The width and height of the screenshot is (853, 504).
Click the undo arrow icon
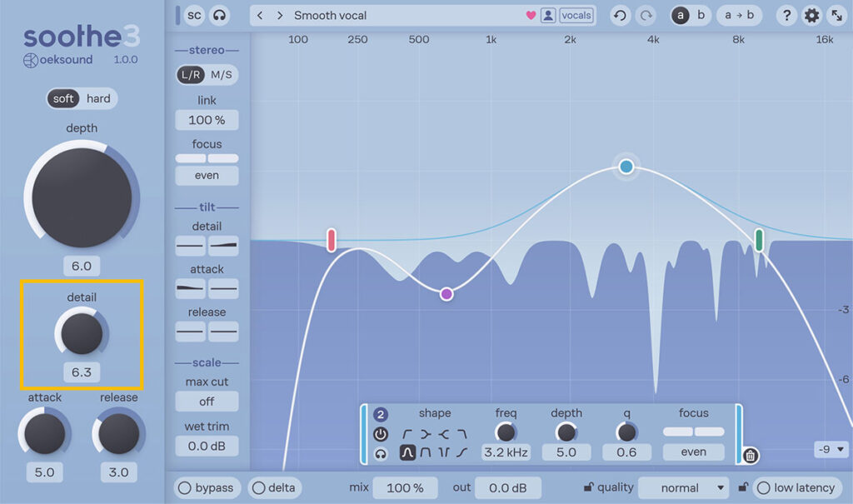click(620, 15)
